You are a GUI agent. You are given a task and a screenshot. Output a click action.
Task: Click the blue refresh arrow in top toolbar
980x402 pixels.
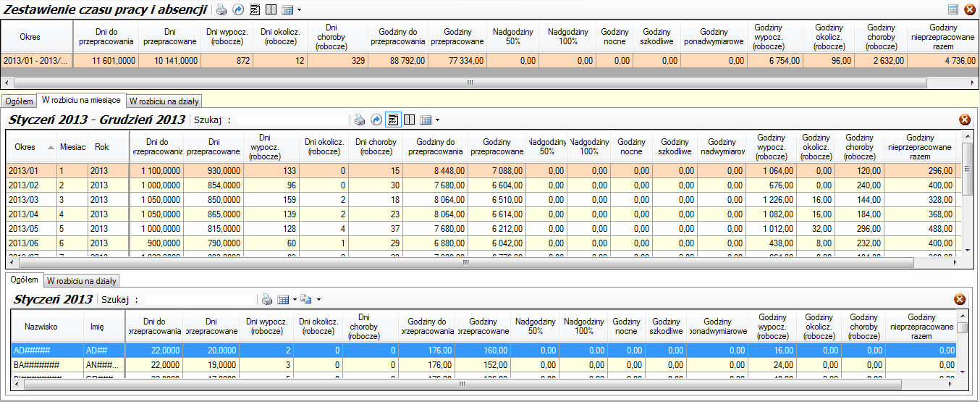(238, 10)
